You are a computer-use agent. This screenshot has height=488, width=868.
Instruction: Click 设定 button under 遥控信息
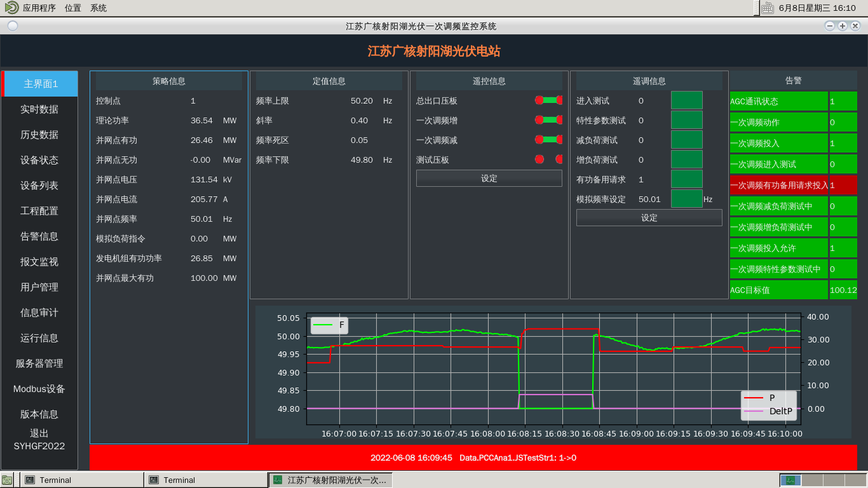(x=489, y=179)
